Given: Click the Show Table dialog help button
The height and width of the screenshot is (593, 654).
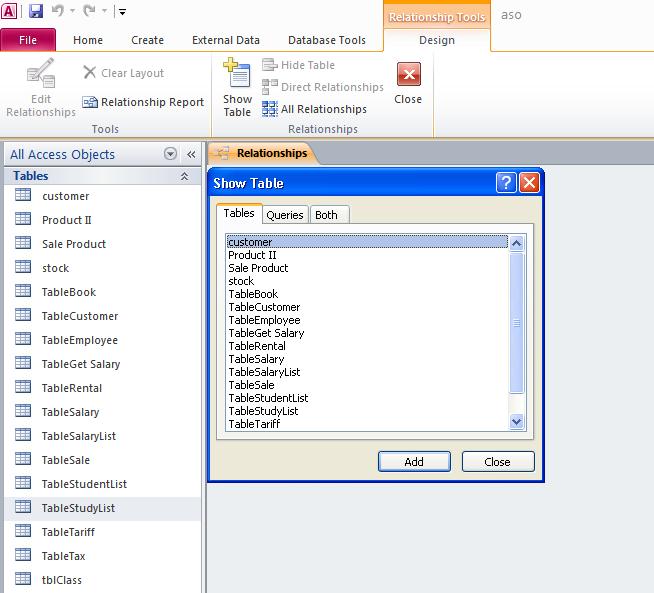Looking at the screenshot, I should coord(506,183).
